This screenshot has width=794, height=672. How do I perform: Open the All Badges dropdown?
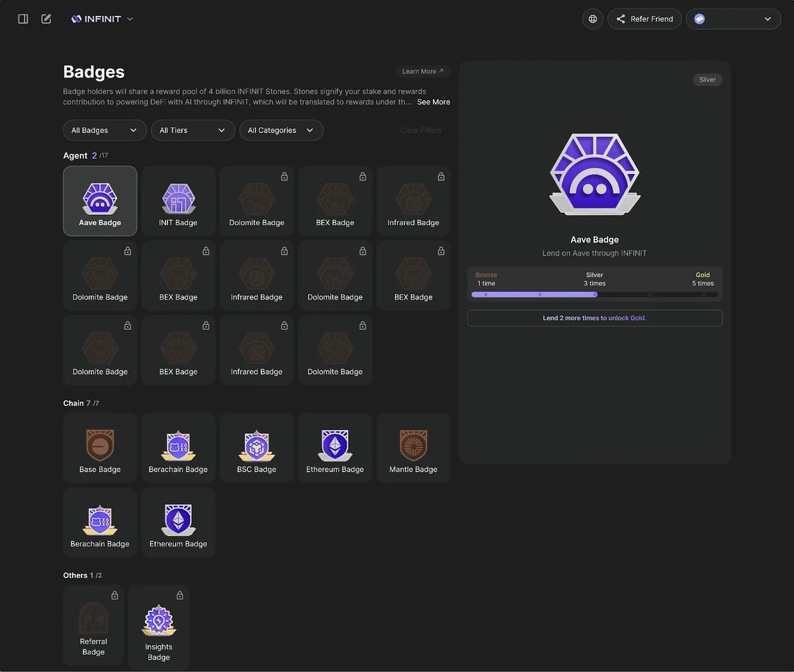click(x=105, y=130)
